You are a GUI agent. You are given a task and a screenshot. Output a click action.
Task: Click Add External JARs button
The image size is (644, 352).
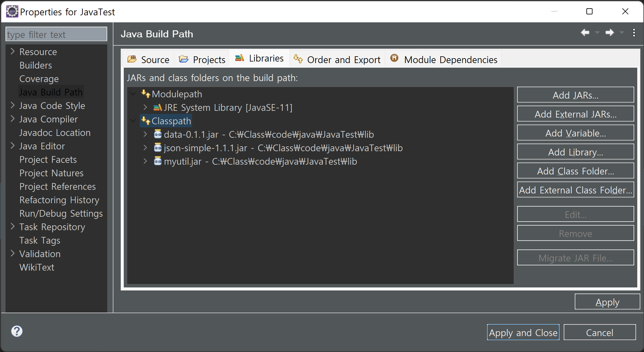click(575, 114)
